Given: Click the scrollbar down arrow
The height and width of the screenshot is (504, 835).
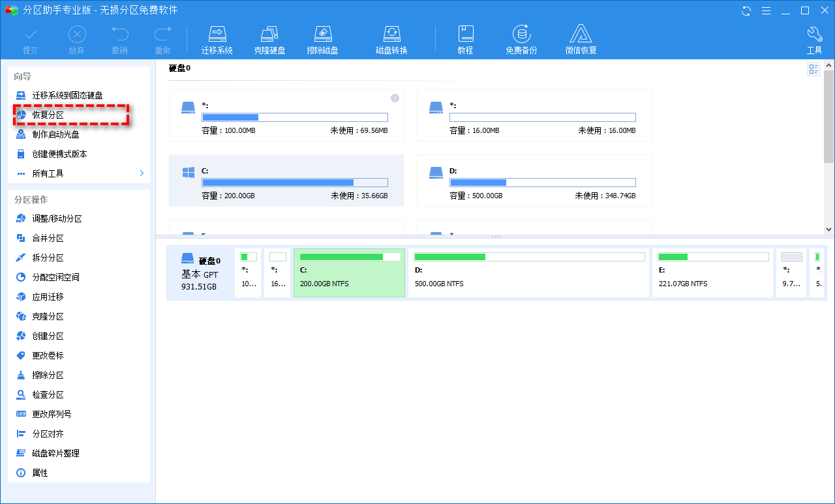Looking at the screenshot, I should [829, 230].
